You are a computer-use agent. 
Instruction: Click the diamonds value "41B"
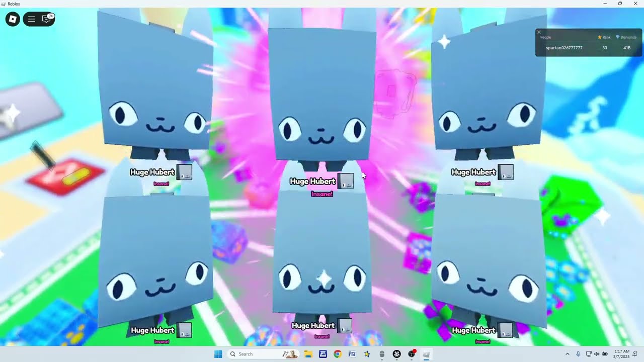point(627,48)
